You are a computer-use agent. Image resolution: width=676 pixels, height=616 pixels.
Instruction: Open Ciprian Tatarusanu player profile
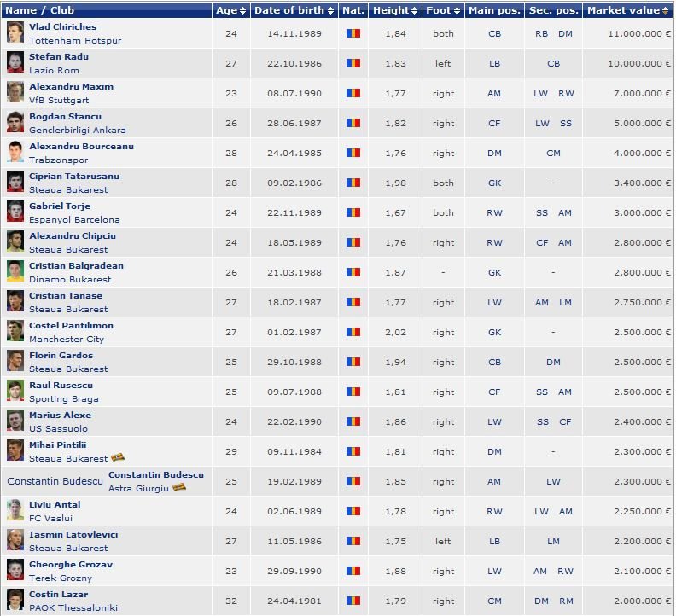(74, 176)
